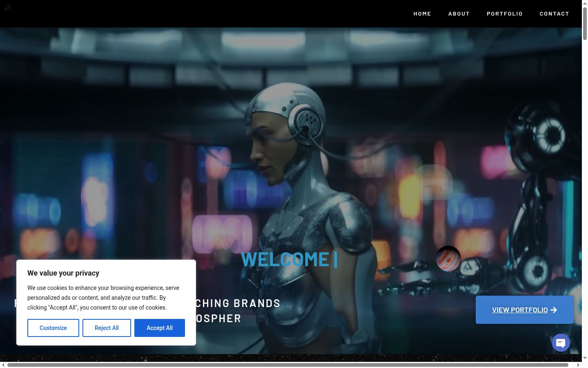This screenshot has width=588, height=368.
Task: Customize cookie preferences
Action: [53, 328]
